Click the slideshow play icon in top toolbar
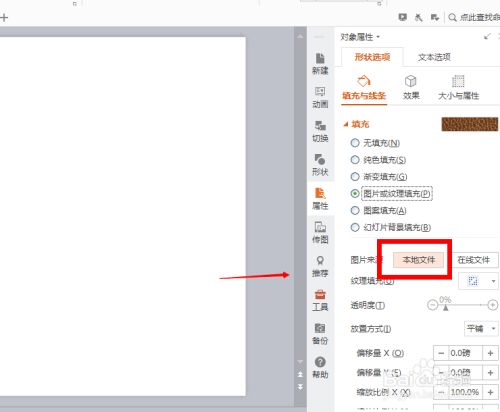Viewport: 500px width, 412px height. 403,17
